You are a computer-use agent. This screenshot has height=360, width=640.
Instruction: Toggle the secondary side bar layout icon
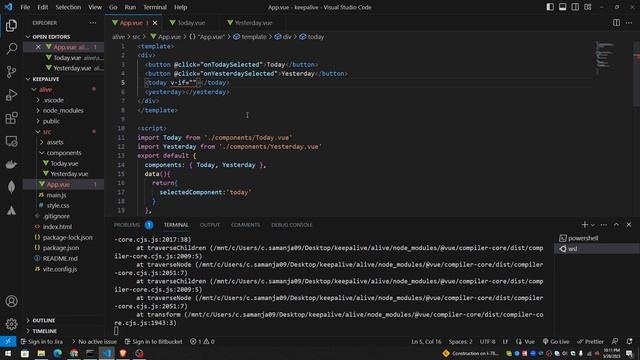coord(575,7)
